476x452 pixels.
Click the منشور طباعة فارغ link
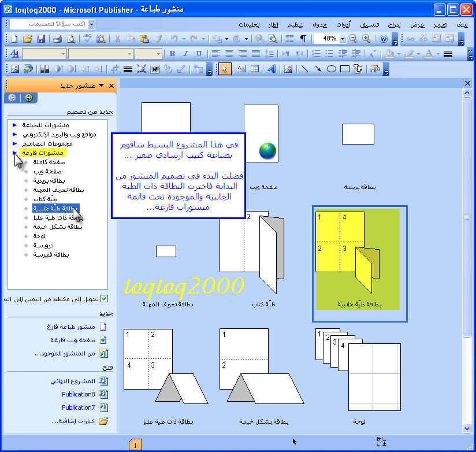(x=70, y=327)
